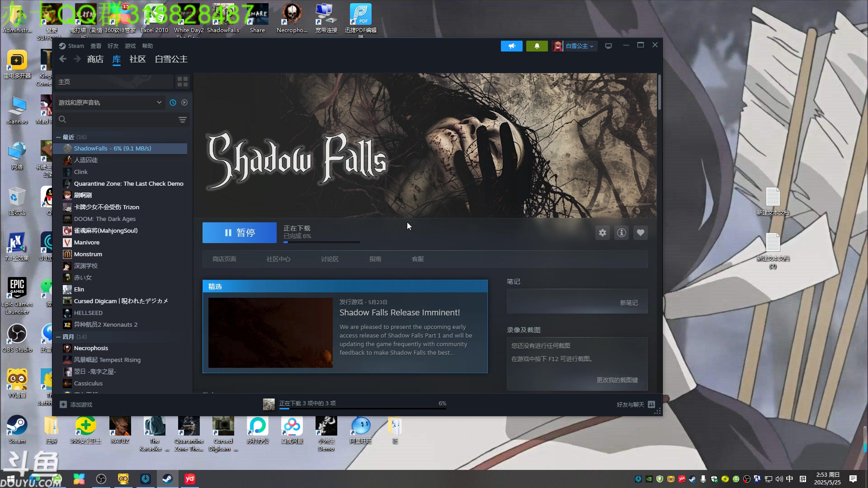Click the add game plus icon
Viewport: 868px width, 488px height.
pos(63,404)
